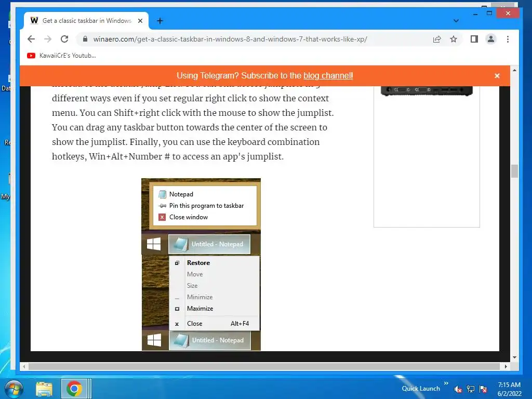Click the Notepad jumplist screenshot image
Image resolution: width=532 pixels, height=399 pixels.
[x=201, y=264]
